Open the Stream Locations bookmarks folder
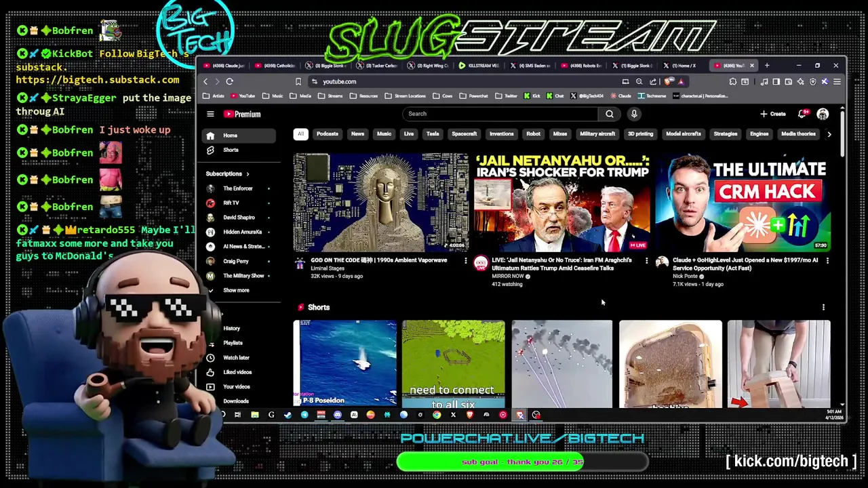Image resolution: width=868 pixels, height=488 pixels. [406, 96]
